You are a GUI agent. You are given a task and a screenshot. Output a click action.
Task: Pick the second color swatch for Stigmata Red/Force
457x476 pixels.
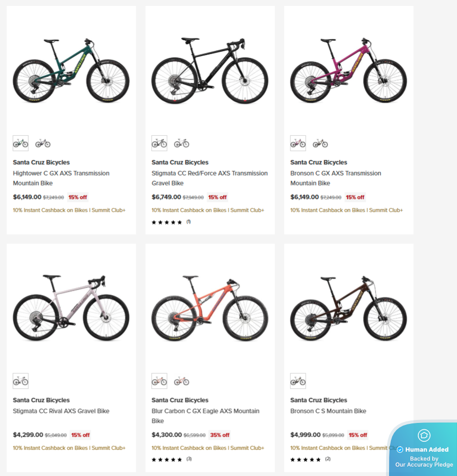coord(181,143)
